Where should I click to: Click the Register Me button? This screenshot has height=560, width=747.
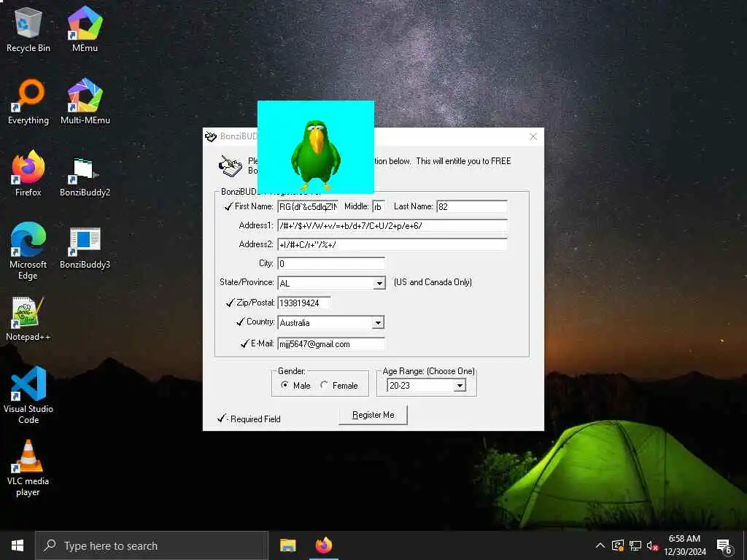pyautogui.click(x=373, y=415)
